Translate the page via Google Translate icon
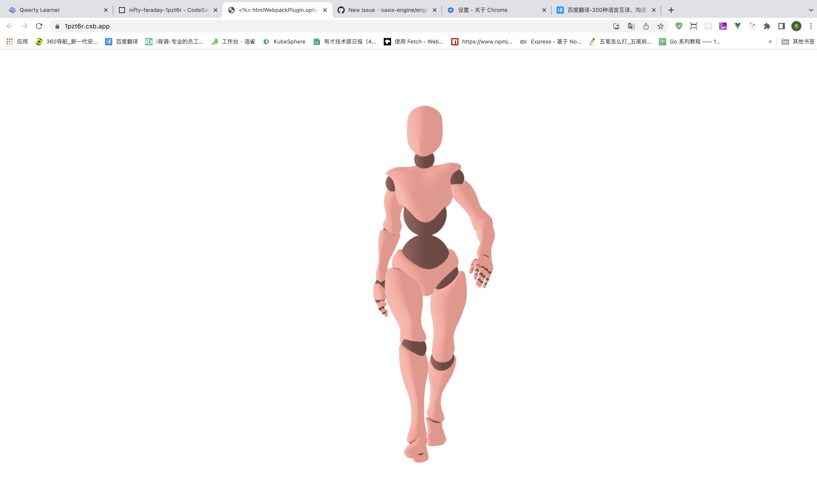 click(x=631, y=26)
